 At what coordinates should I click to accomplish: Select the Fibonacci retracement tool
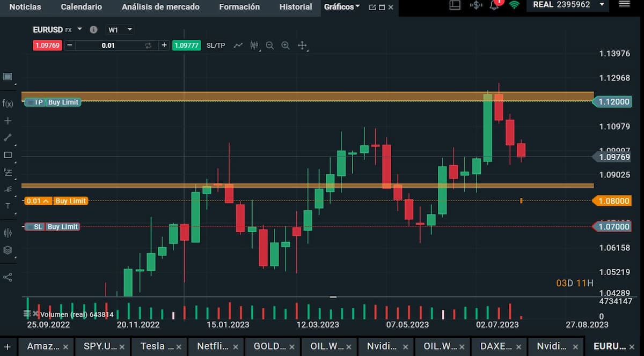pyautogui.click(x=8, y=172)
